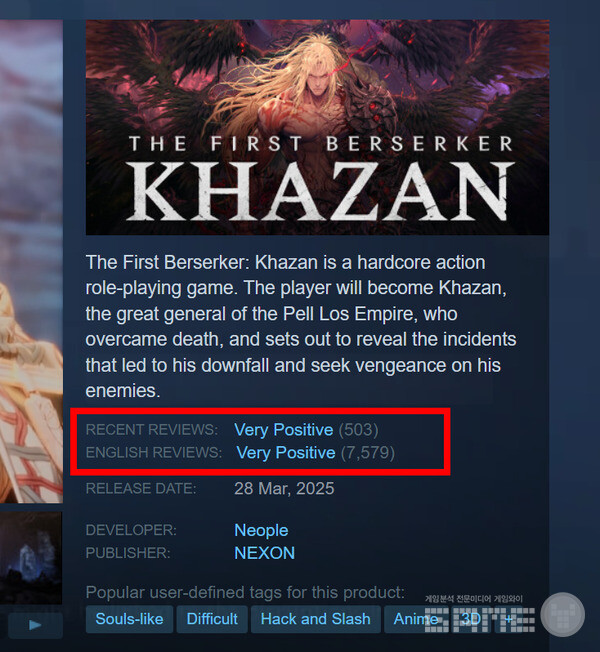The width and height of the screenshot is (600, 652).
Task: Click Very Positive recent reviews link
Action: click(284, 430)
